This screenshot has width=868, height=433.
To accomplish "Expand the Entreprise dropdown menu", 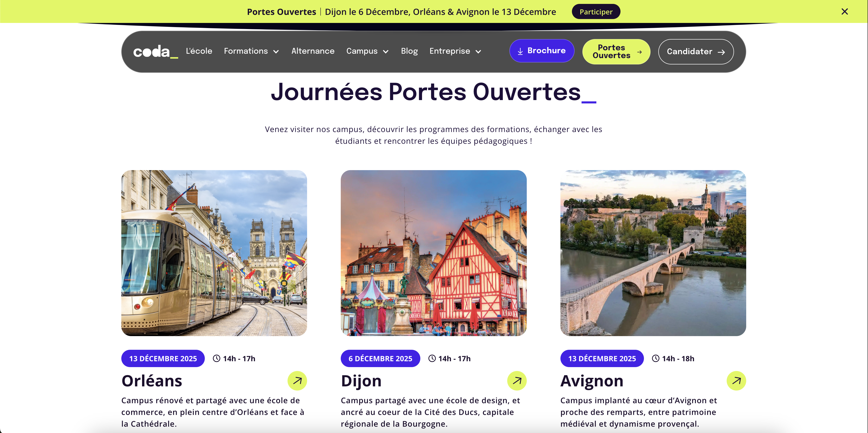I will tap(455, 51).
